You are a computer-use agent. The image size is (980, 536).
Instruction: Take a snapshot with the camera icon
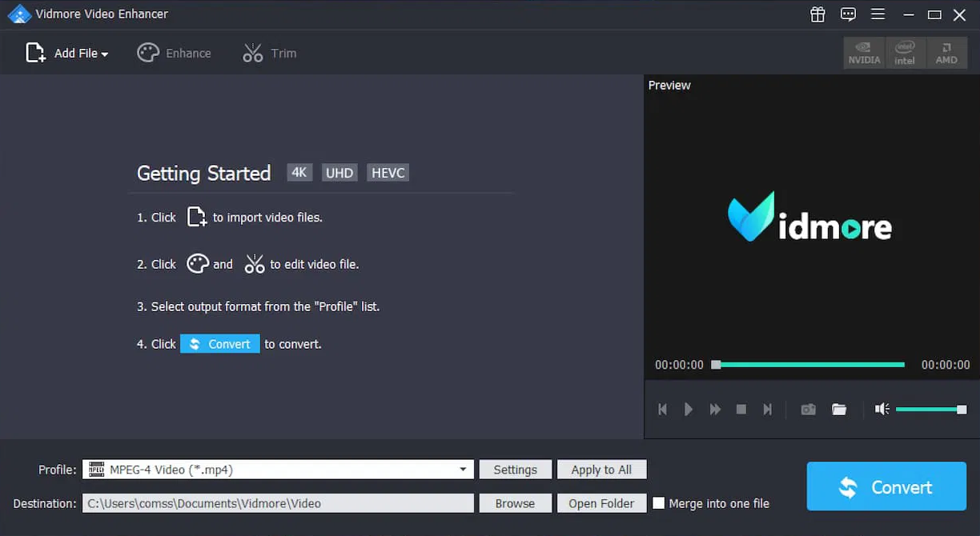tap(809, 410)
